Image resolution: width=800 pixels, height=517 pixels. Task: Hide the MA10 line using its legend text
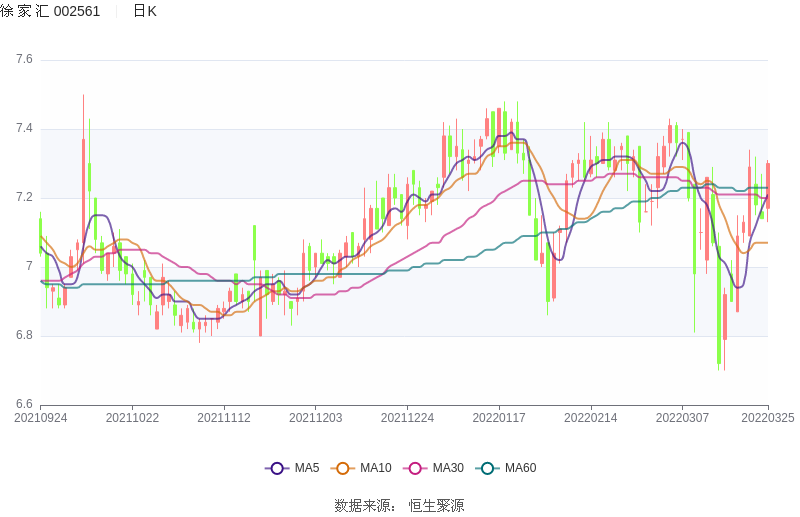375,468
